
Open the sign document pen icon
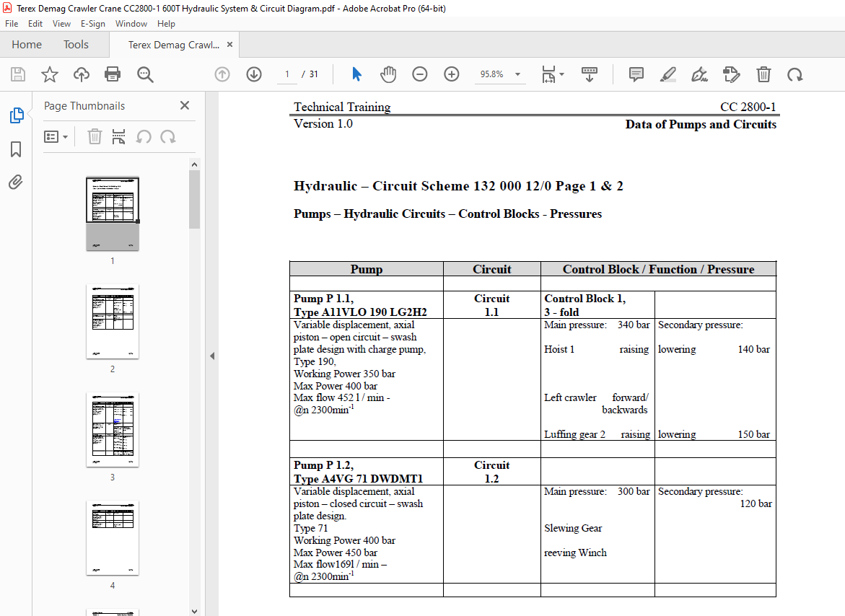point(699,74)
